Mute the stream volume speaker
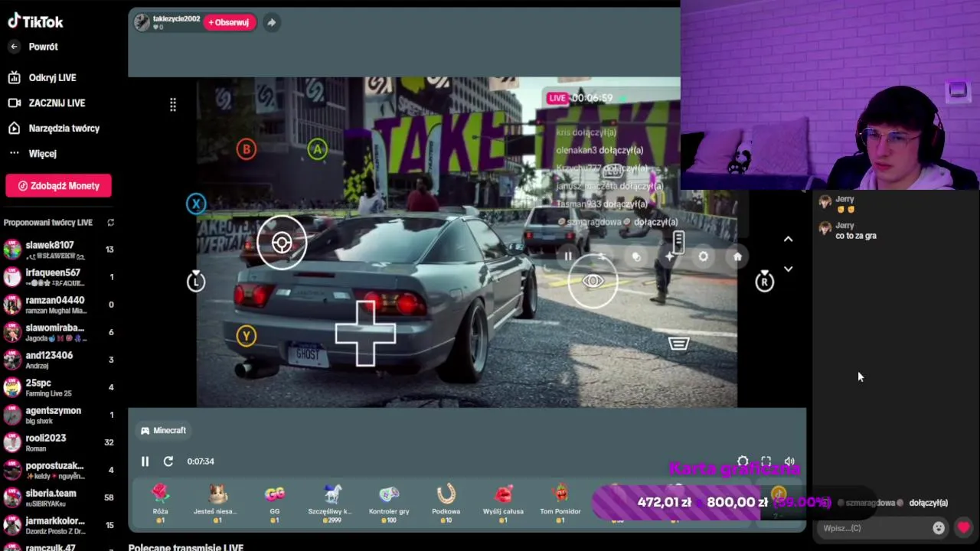Viewport: 980px width, 551px height. (x=789, y=461)
